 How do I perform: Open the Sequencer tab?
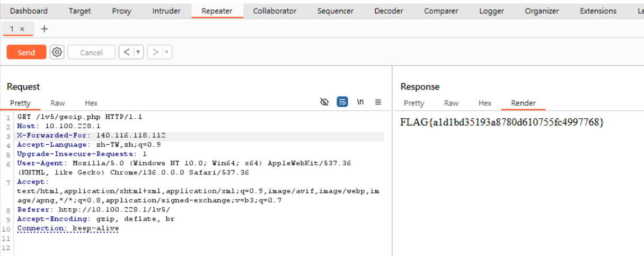(x=335, y=11)
